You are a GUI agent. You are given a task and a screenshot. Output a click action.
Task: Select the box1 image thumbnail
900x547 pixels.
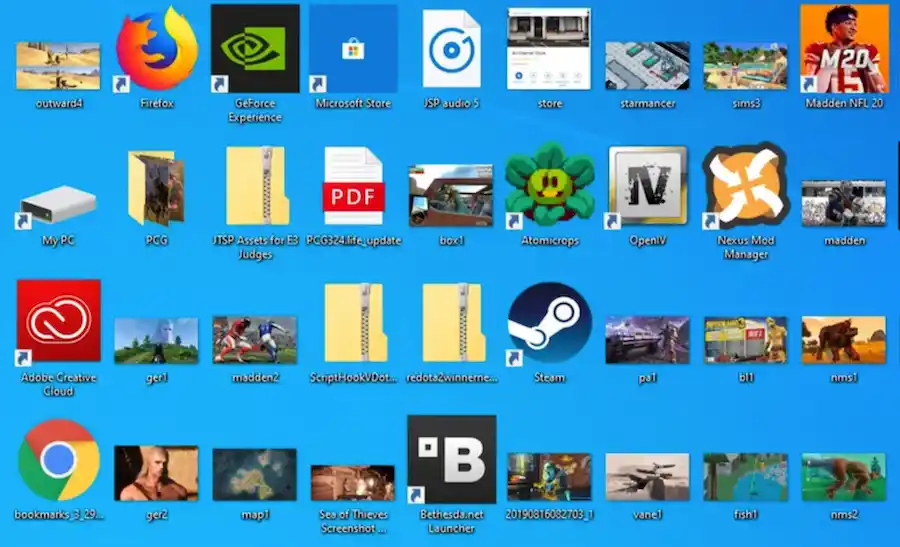451,196
